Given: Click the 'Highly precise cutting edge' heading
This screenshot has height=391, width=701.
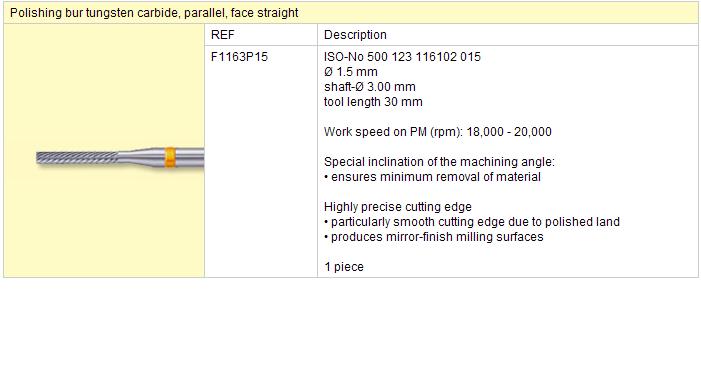Looking at the screenshot, I should tap(397, 207).
